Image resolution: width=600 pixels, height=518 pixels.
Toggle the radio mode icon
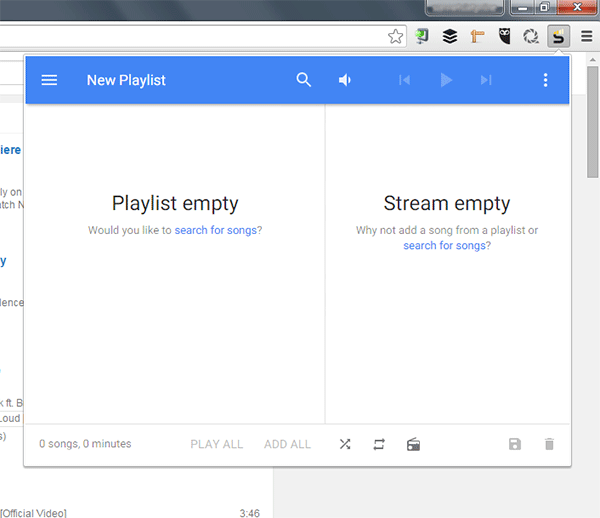(x=413, y=444)
